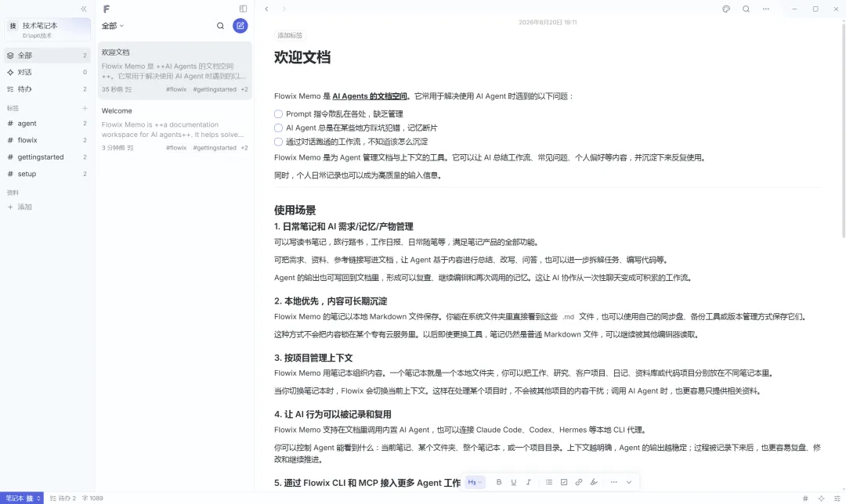
Task: Insert a link from floating toolbar
Action: coord(579,482)
